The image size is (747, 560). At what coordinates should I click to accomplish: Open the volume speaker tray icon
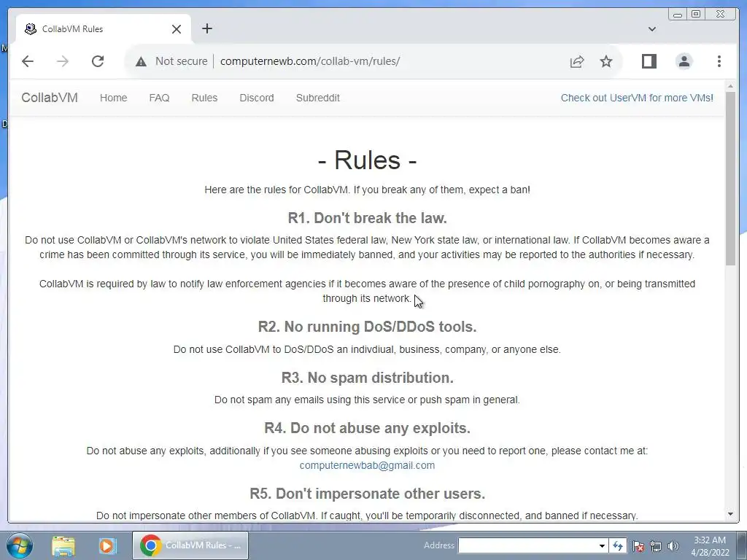[673, 546]
